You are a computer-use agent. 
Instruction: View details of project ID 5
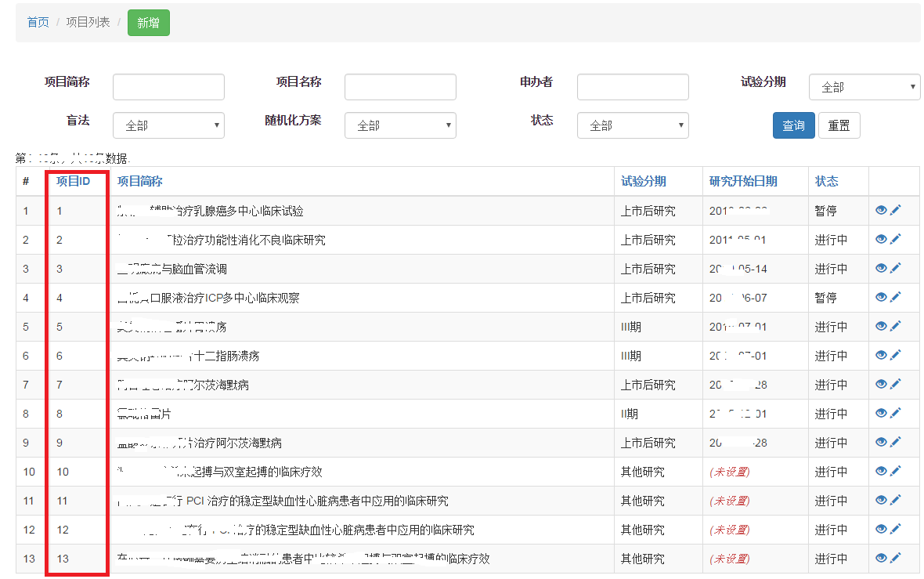click(881, 326)
